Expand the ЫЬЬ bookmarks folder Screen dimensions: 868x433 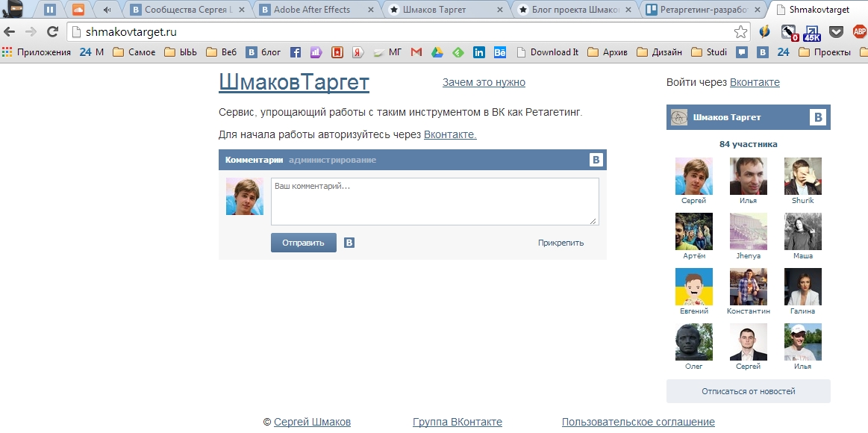(x=181, y=52)
